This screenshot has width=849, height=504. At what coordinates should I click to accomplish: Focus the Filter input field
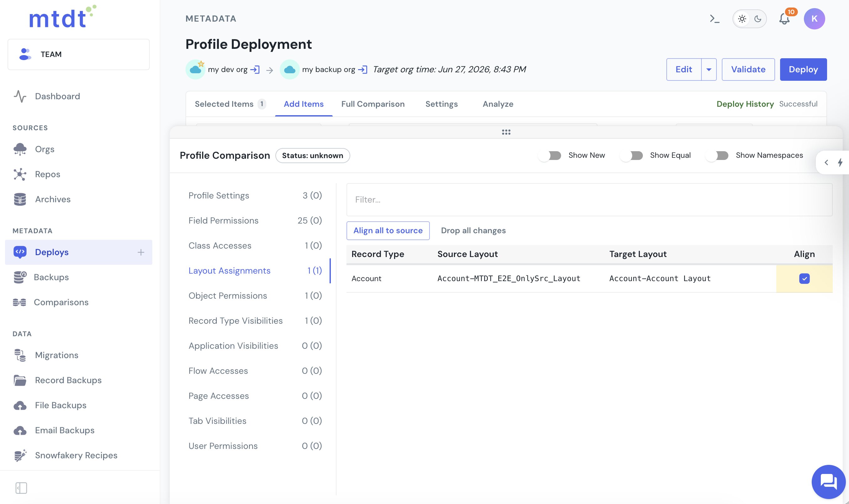[x=589, y=200]
